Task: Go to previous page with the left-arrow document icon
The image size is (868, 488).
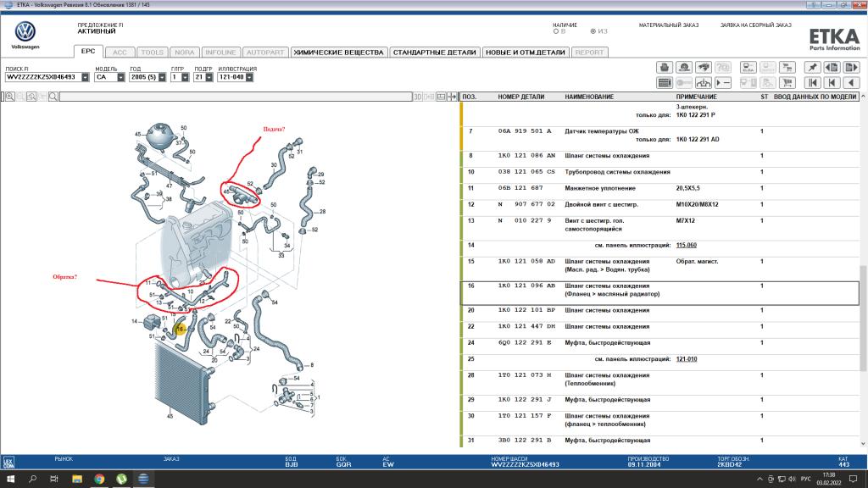Action: coord(832,68)
